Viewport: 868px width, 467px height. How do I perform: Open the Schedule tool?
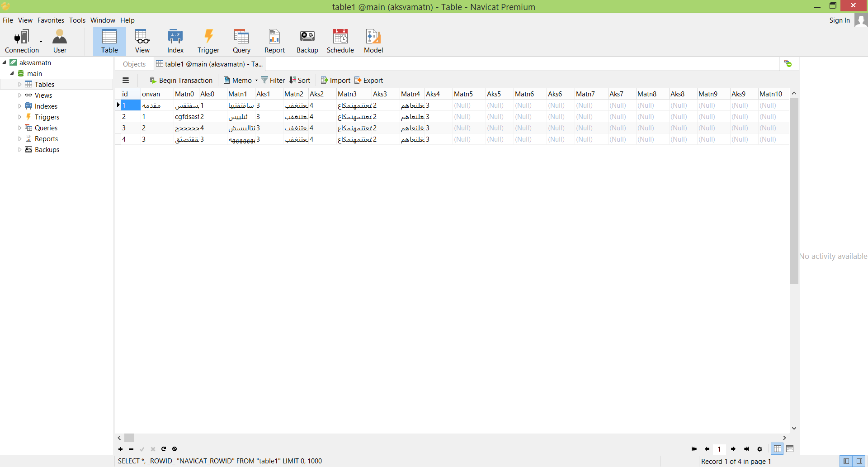pos(340,41)
